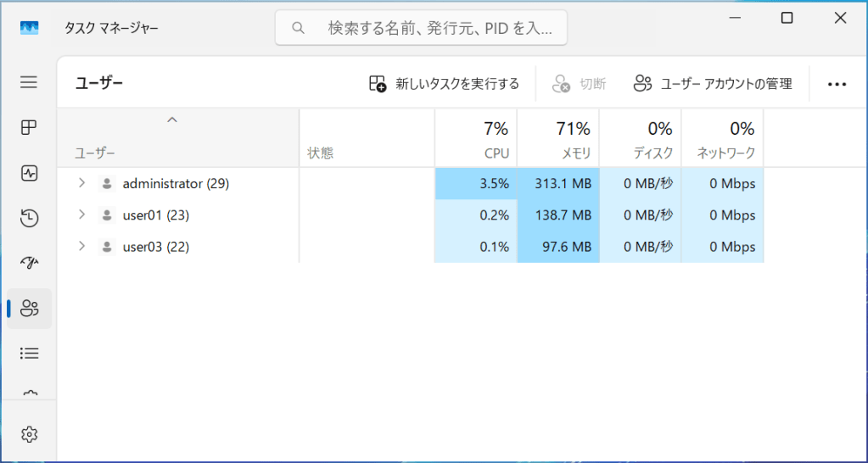The width and height of the screenshot is (868, 463).
Task: Expand the administrator (29) user row
Action: click(x=81, y=183)
